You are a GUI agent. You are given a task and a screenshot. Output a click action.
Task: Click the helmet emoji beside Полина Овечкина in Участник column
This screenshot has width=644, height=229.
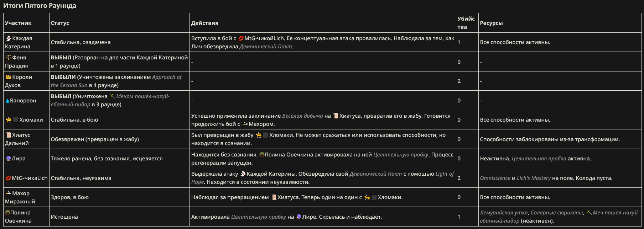coord(7,212)
